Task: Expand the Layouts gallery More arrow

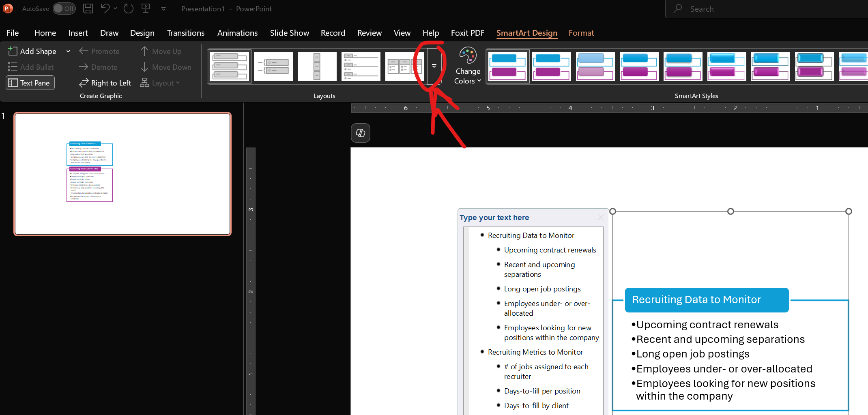Action: coord(434,66)
